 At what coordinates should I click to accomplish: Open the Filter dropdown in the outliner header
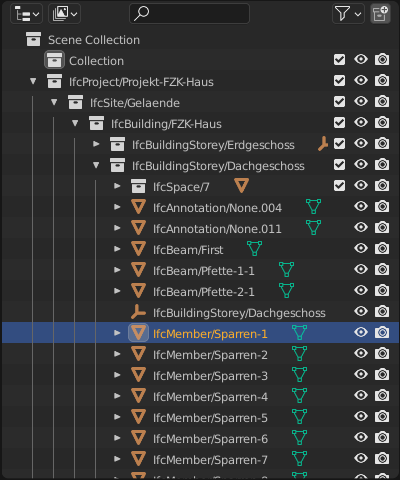pyautogui.click(x=348, y=14)
